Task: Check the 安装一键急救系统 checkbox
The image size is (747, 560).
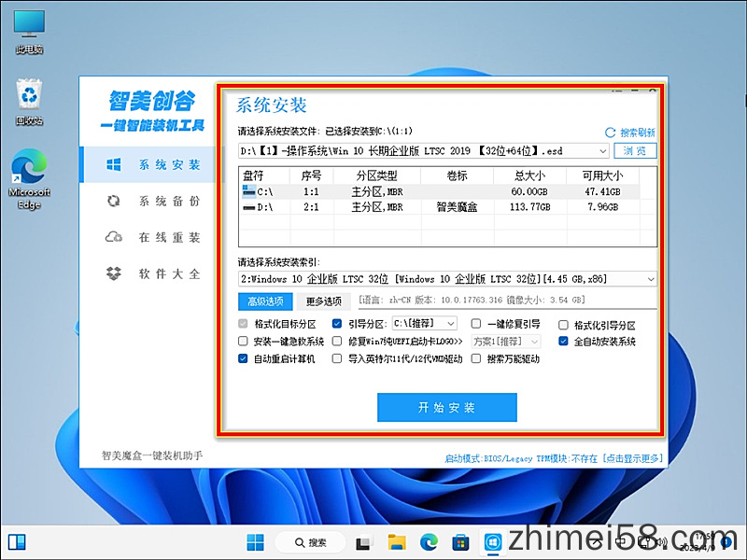Action: (x=243, y=341)
